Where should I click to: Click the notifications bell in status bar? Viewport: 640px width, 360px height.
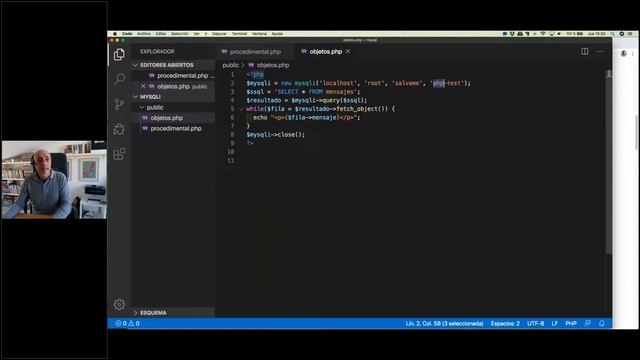point(602,323)
